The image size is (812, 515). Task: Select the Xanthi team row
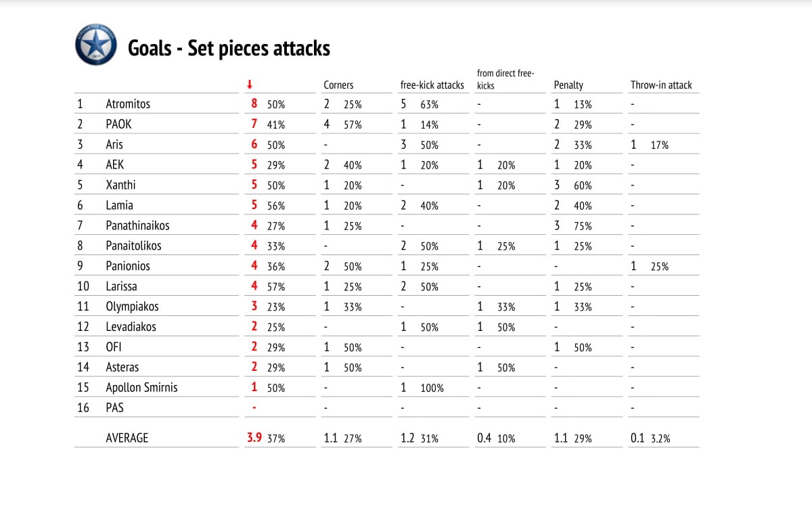120,185
